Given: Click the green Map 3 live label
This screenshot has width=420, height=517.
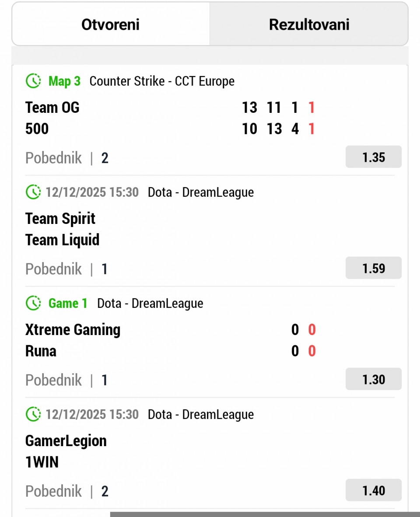Looking at the screenshot, I should click(64, 81).
